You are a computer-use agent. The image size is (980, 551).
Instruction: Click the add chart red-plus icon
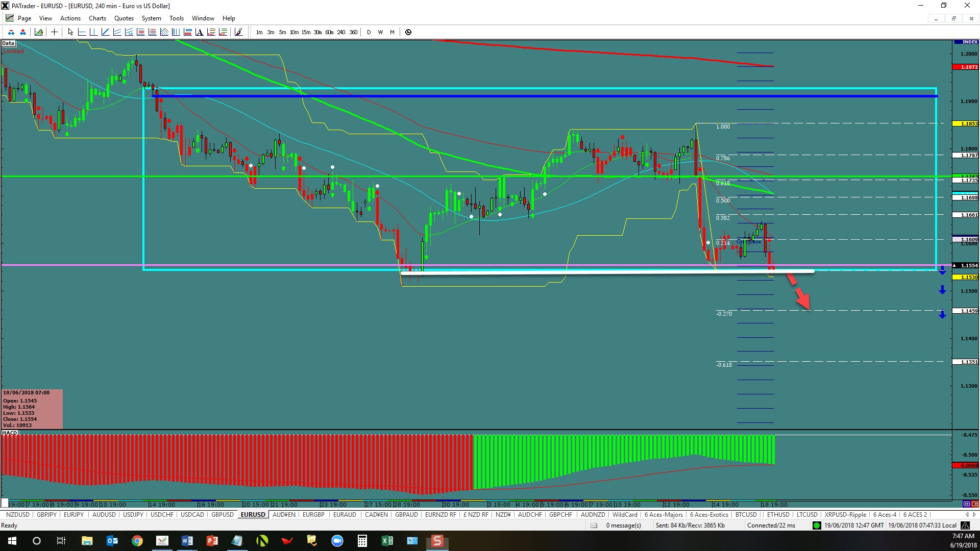point(23,32)
